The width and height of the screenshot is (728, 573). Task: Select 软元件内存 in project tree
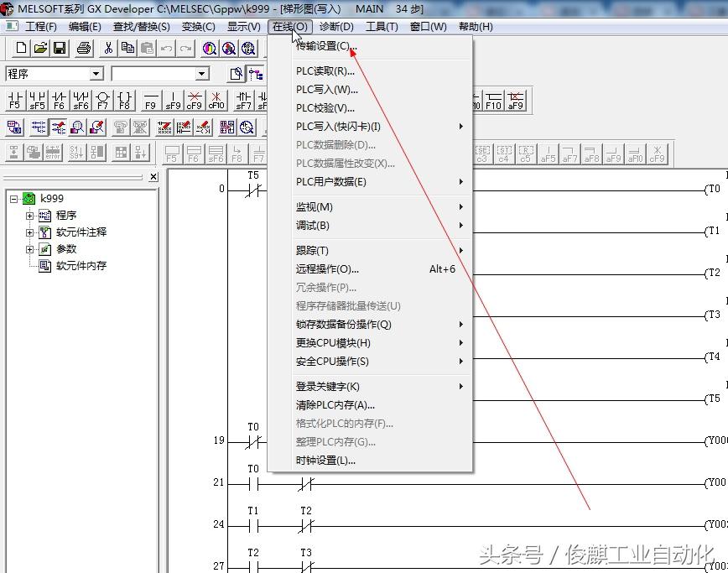(x=81, y=266)
